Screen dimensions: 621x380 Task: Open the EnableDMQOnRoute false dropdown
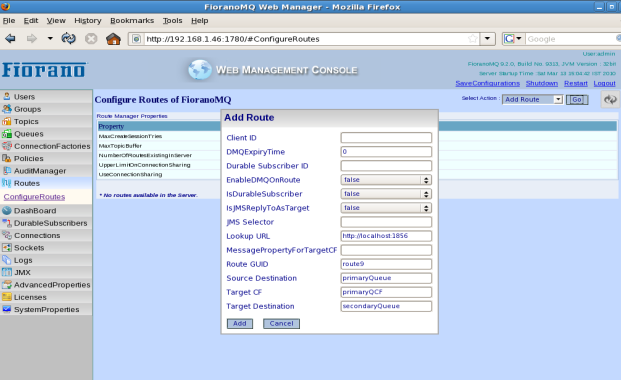(386, 180)
